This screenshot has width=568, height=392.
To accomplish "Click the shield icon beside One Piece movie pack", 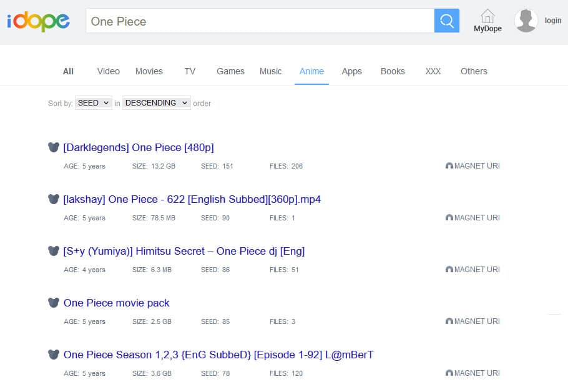I will click(x=54, y=303).
